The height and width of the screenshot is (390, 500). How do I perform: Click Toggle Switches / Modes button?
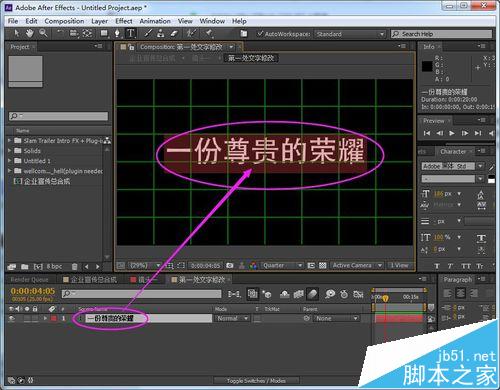coord(256,380)
